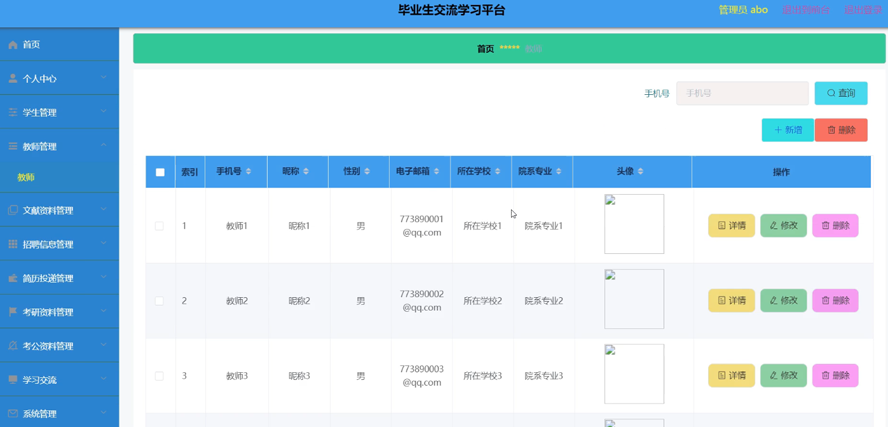Viewport: 888px width, 427px height.
Task: Click pink 删除 for 教师3
Action: click(x=835, y=375)
